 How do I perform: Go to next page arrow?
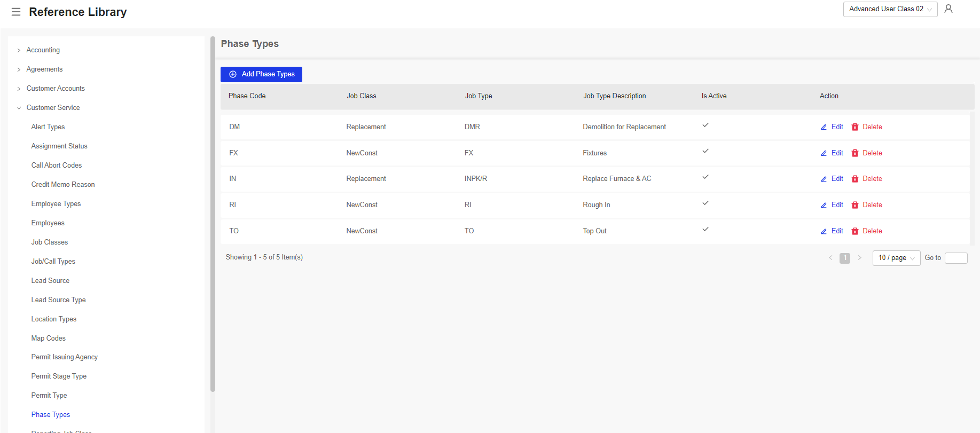pos(859,258)
